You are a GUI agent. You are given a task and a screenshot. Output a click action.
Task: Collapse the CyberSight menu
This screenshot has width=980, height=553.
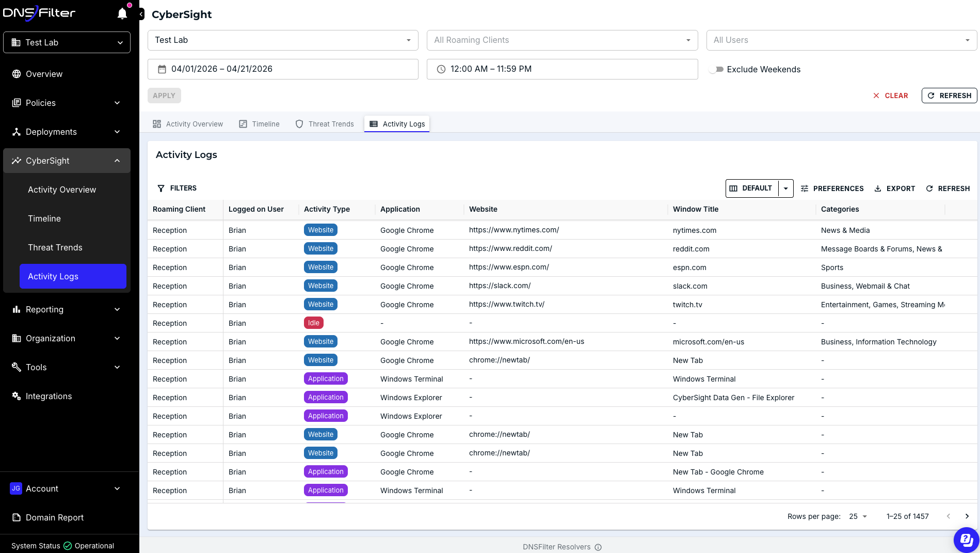[x=67, y=161]
